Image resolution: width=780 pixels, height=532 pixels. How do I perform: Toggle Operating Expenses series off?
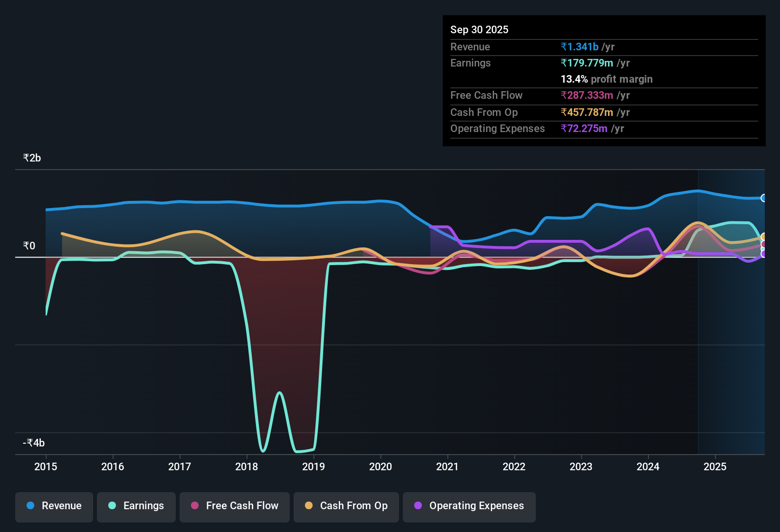469,506
